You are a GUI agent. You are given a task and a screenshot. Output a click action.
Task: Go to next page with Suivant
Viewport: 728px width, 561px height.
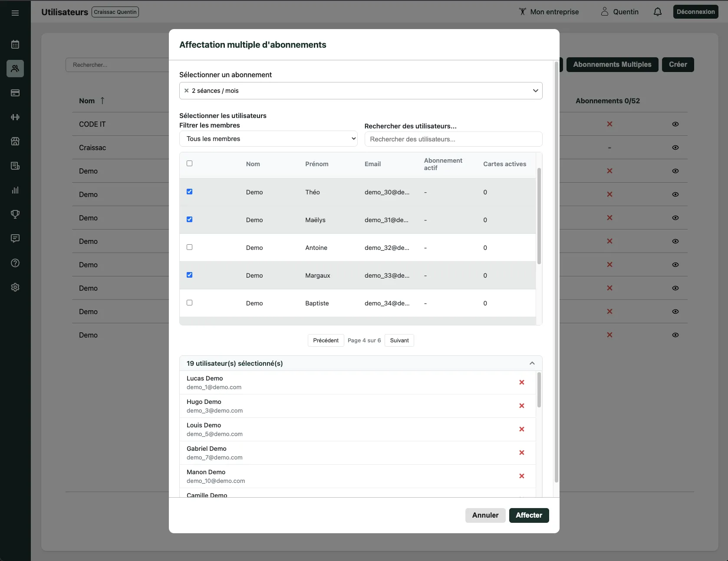point(399,341)
